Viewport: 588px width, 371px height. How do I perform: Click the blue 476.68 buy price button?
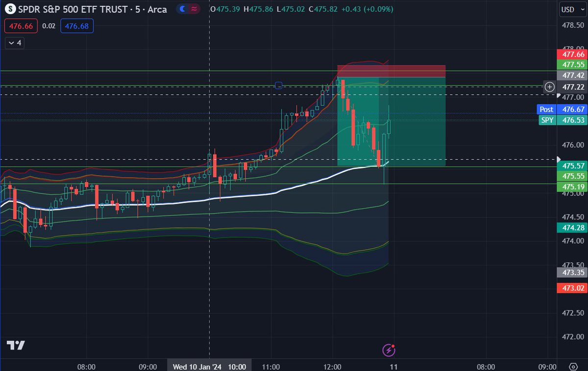[77, 26]
